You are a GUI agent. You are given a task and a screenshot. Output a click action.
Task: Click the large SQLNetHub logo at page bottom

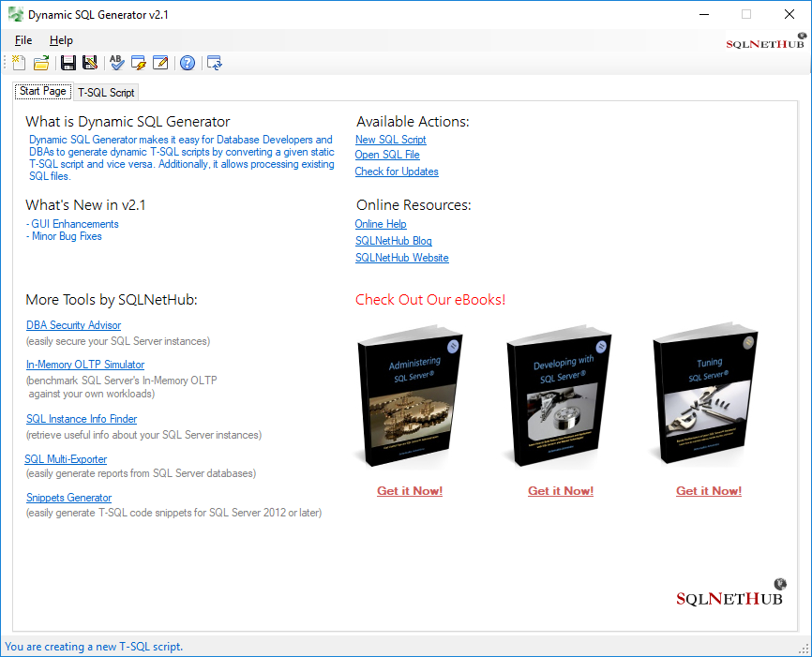point(730,593)
